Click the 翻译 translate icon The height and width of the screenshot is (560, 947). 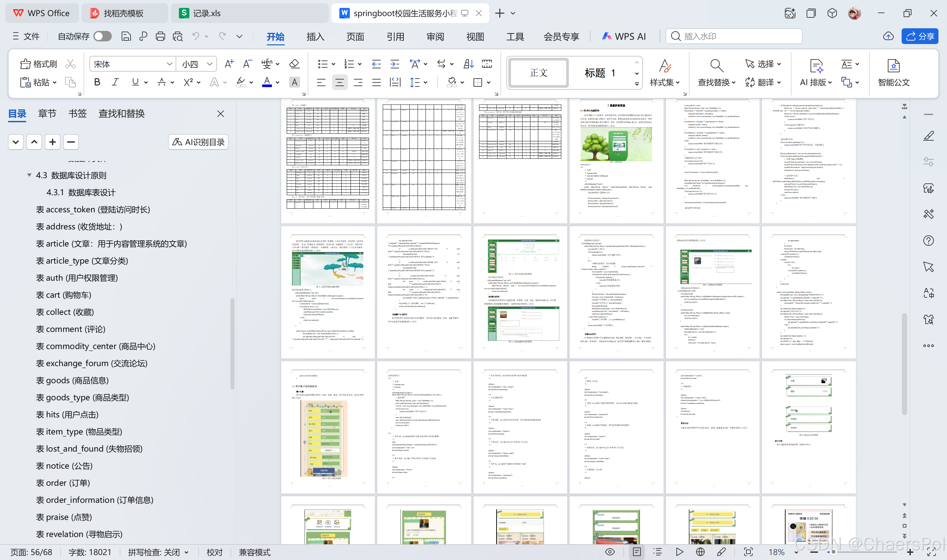coord(750,82)
